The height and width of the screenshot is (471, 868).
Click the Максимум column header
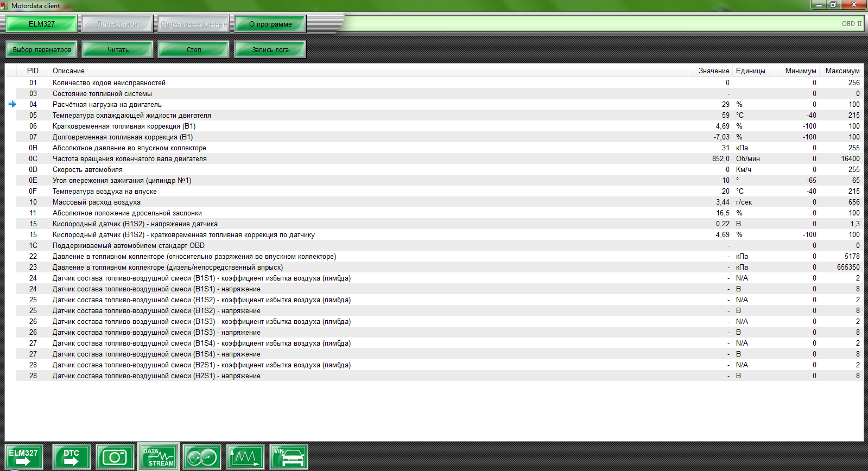(842, 71)
